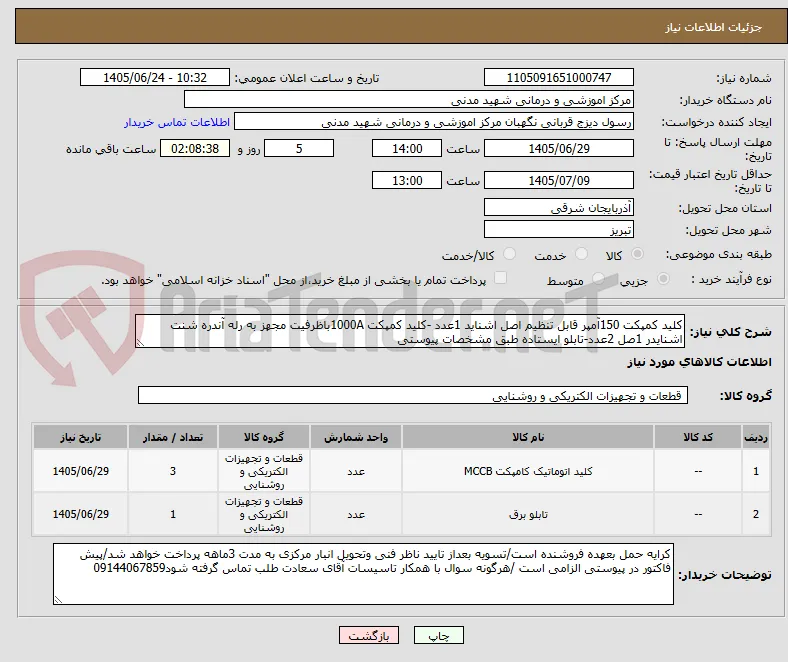The image size is (788, 662).
Task: Click the date 1405/06/29 in MCCB row
Action: [x=80, y=471]
